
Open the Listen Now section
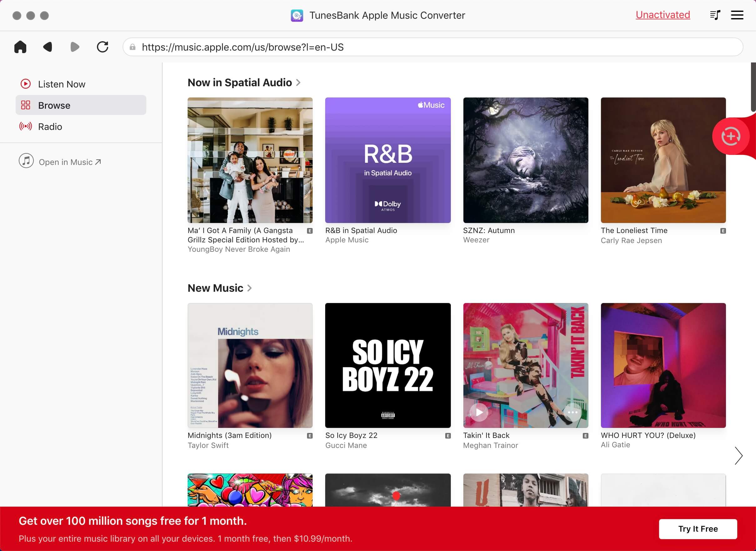[62, 84]
